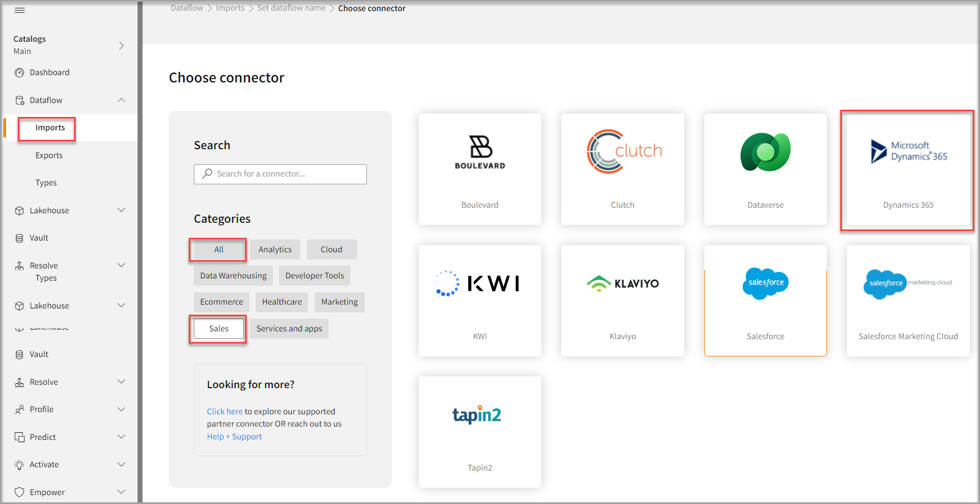The height and width of the screenshot is (504, 980).
Task: Open Exports in the sidebar
Action: (x=49, y=155)
